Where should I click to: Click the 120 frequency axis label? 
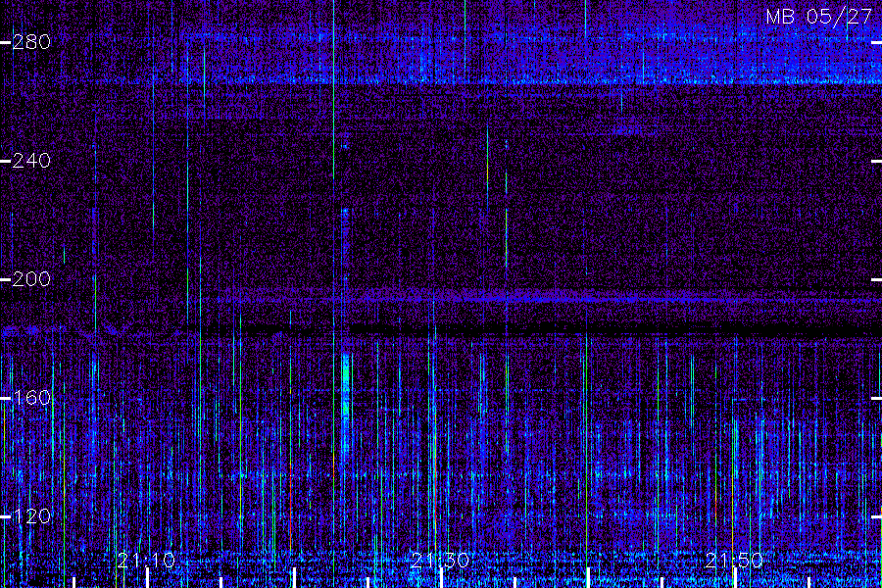[x=31, y=516]
